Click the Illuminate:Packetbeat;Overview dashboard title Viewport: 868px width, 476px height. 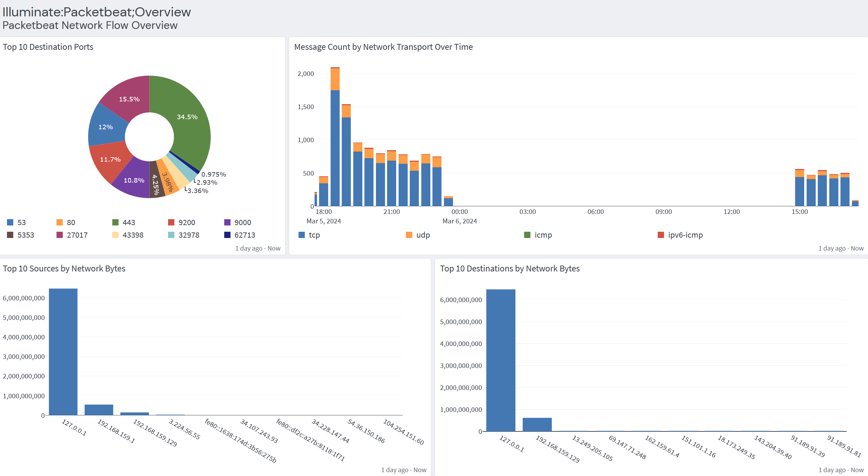coord(97,12)
